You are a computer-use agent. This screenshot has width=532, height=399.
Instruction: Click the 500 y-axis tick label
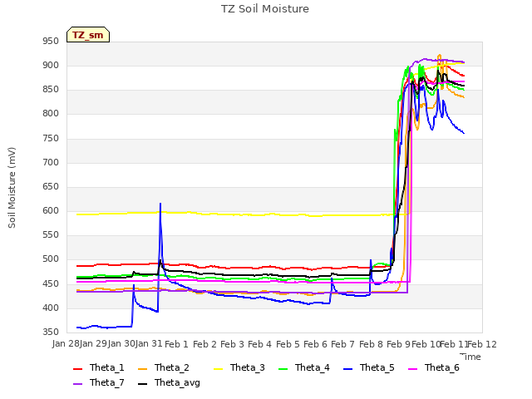click(x=51, y=259)
